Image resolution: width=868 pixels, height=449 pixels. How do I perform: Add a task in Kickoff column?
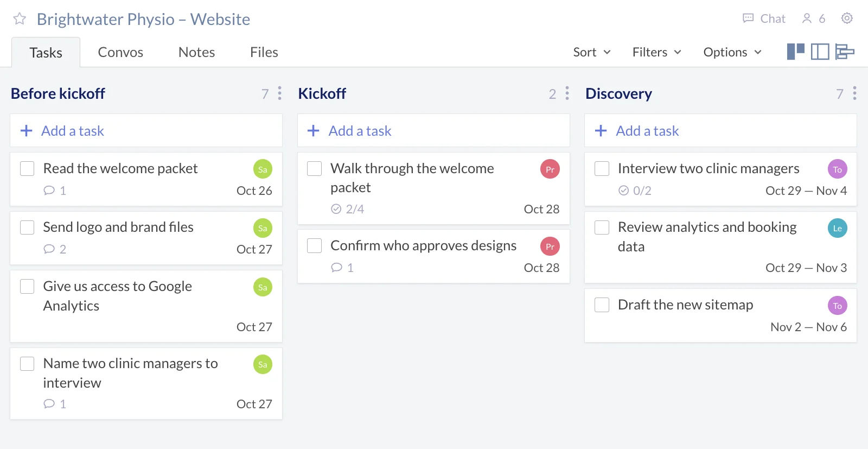(x=433, y=130)
